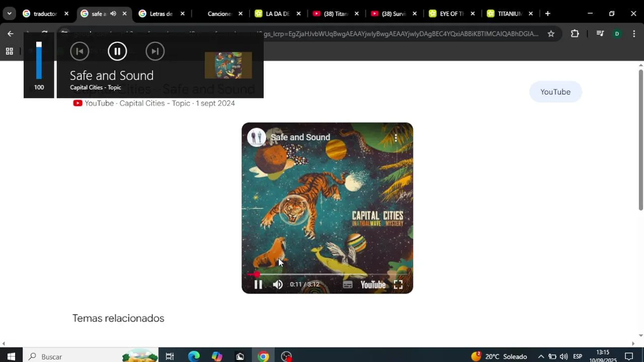
Task: Toggle subtitles on the video player
Action: (x=348, y=285)
